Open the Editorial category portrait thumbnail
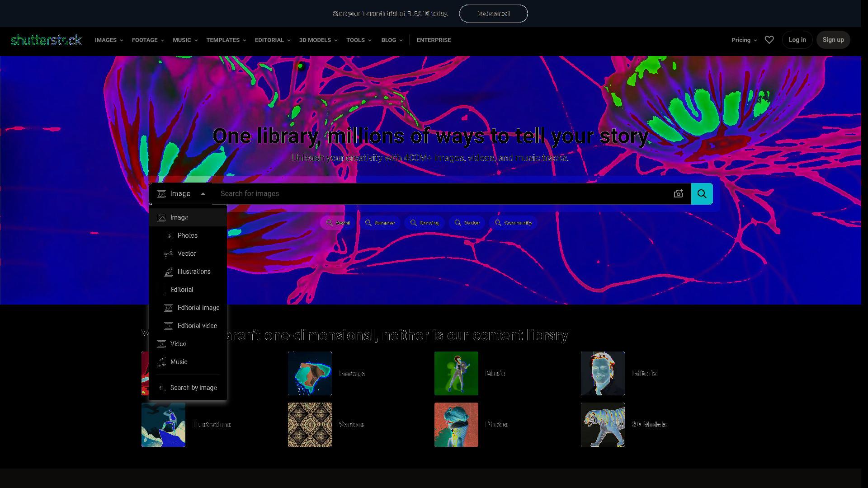868x488 pixels. (603, 373)
